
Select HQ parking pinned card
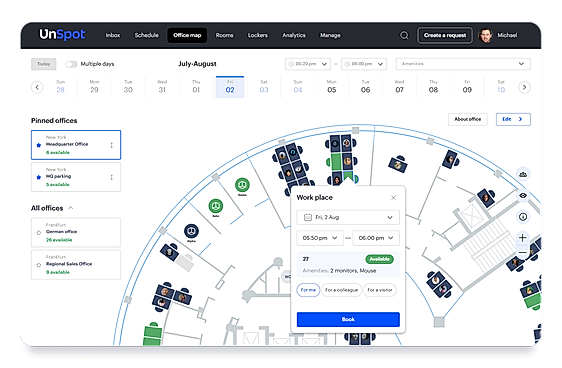click(x=76, y=177)
